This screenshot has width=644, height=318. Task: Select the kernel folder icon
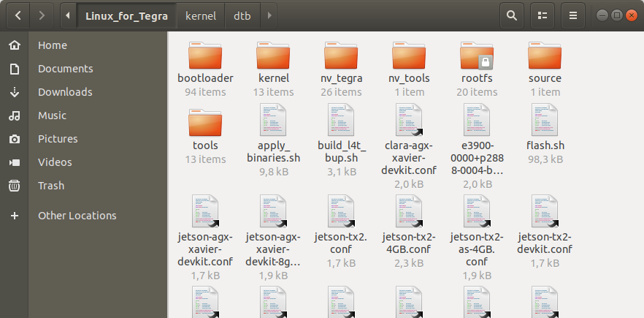click(273, 55)
